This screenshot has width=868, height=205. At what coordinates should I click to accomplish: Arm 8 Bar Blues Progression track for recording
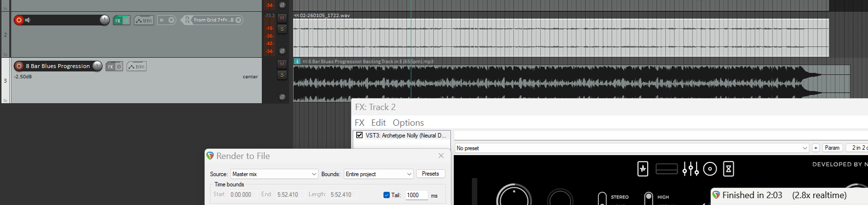point(19,66)
